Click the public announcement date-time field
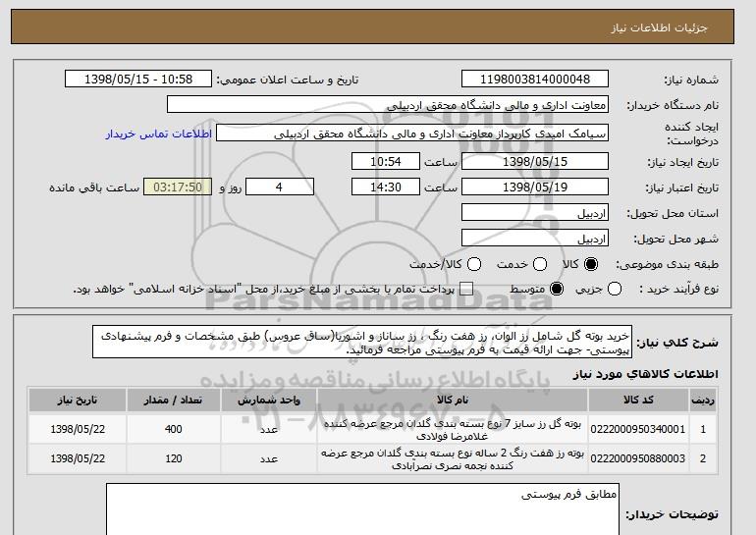Viewport: 756px width, 535px height. click(138, 80)
